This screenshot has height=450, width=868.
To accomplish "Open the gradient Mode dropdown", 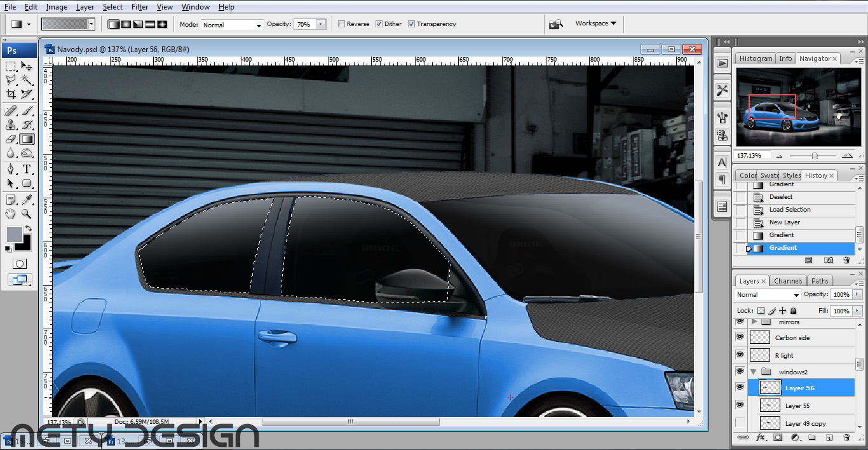I will point(233,25).
